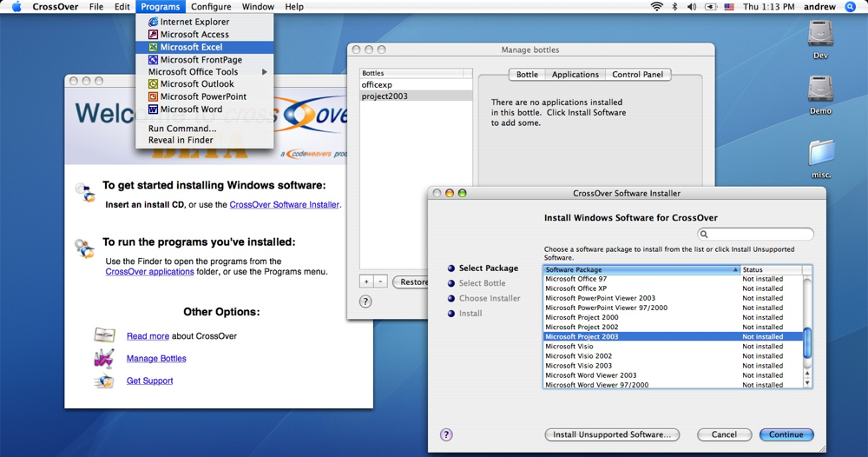The height and width of the screenshot is (457, 868).
Task: Open the Apple menu icon
Action: click(16, 7)
